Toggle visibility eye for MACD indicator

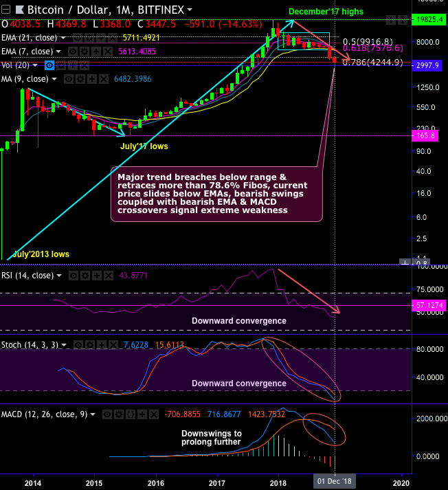(x=107, y=414)
